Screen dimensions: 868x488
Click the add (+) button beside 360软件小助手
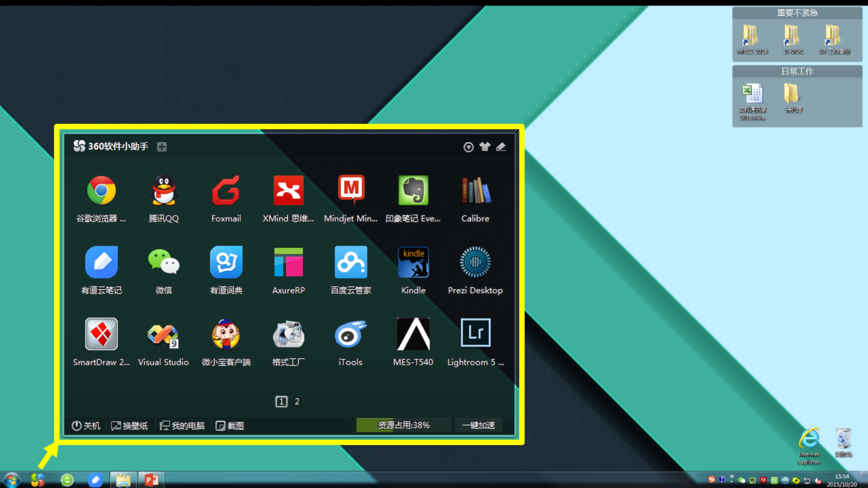(162, 147)
